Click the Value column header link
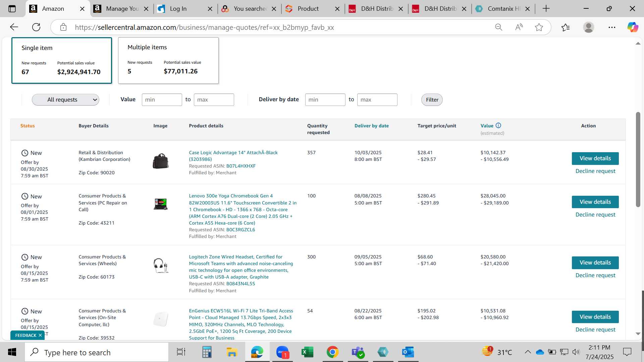This screenshot has width=644, height=362. [487, 126]
